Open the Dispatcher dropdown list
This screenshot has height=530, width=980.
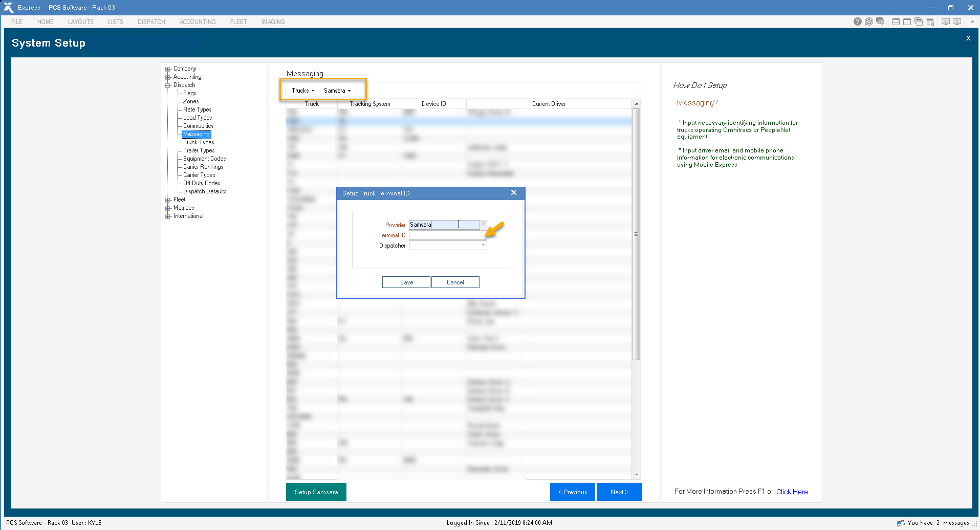tap(483, 246)
